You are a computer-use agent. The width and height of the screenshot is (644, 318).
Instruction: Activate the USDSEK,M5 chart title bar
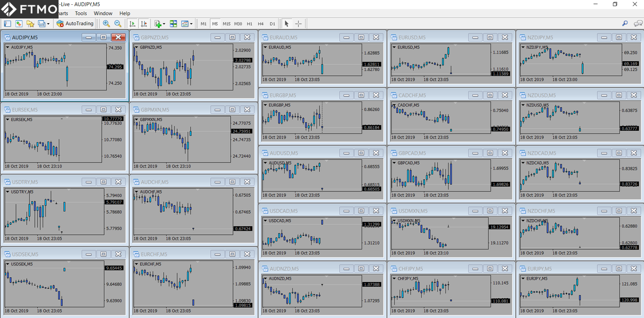coord(64,254)
